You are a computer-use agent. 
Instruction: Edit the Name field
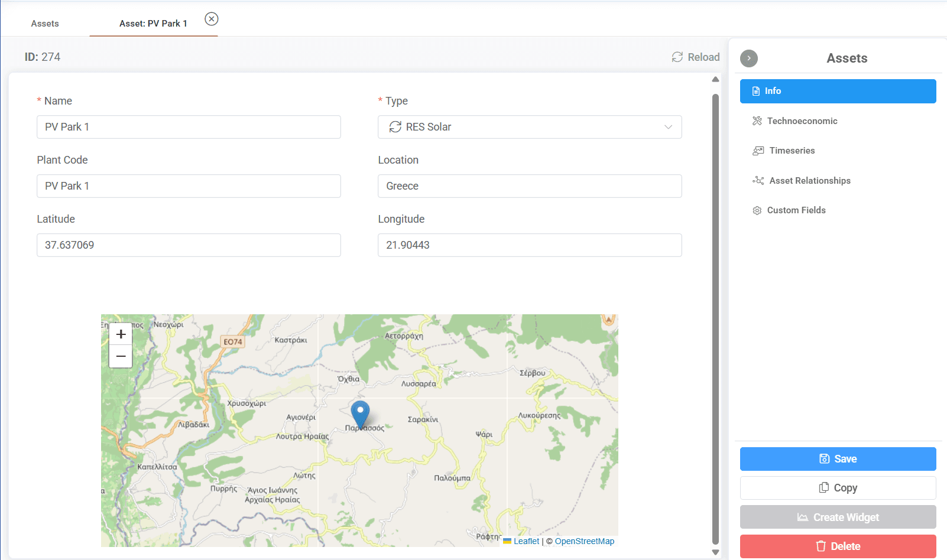[189, 127]
